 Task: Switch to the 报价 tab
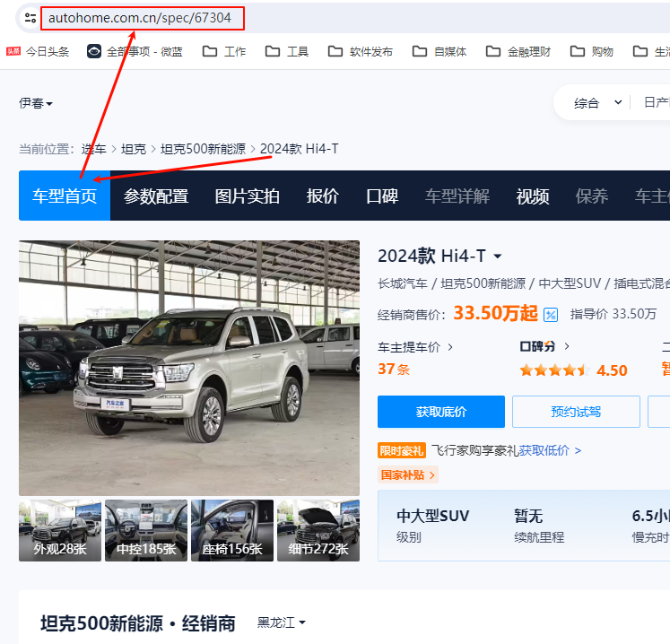point(323,196)
